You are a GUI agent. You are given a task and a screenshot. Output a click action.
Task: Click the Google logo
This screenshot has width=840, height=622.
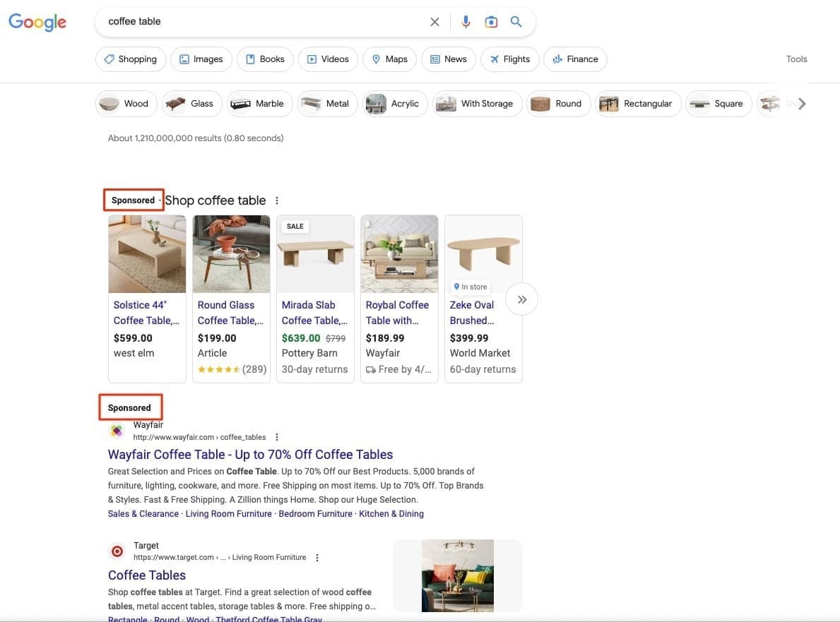(x=37, y=22)
